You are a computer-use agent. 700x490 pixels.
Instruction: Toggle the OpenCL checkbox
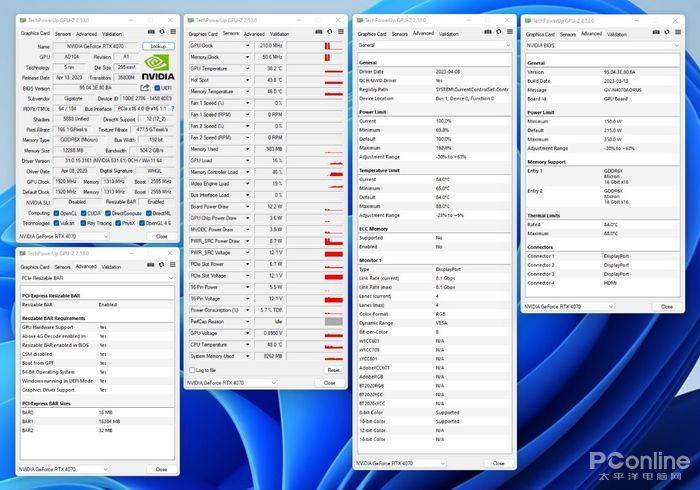pyautogui.click(x=56, y=213)
